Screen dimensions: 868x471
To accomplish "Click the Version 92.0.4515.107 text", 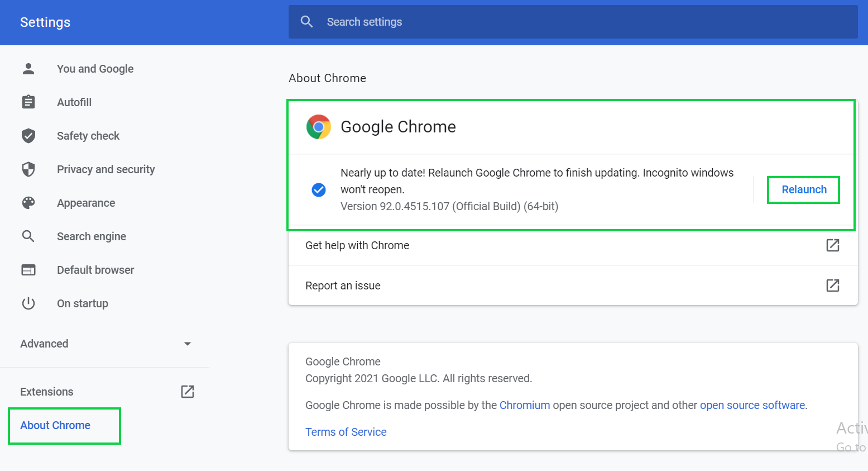I will [449, 206].
